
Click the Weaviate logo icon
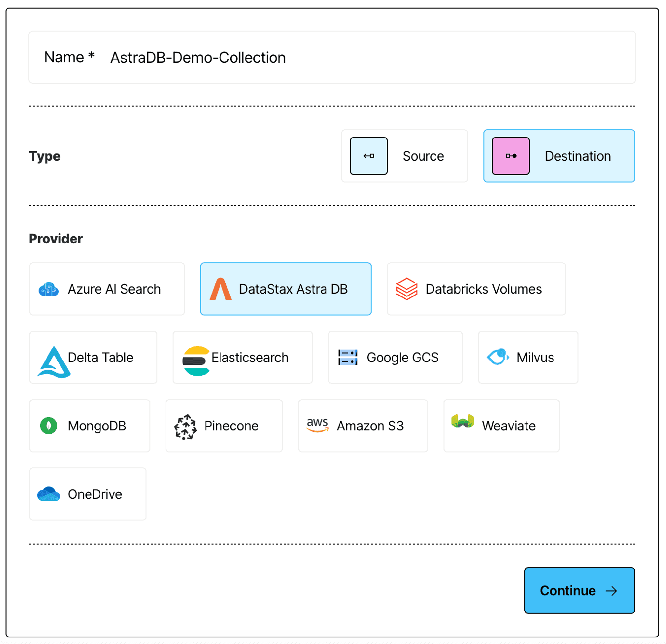462,421
